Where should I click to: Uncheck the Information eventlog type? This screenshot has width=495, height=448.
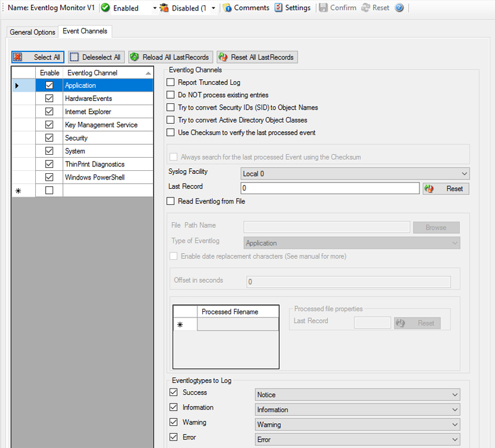coord(174,407)
